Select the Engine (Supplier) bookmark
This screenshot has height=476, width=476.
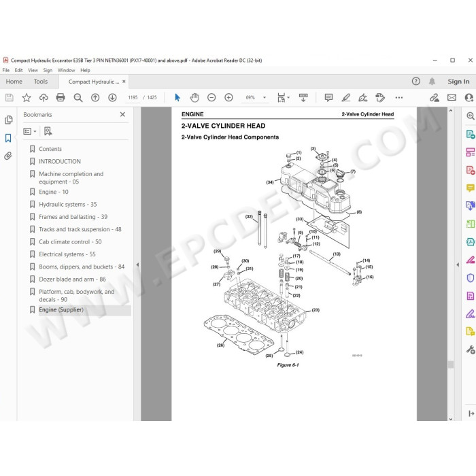pos(61,309)
